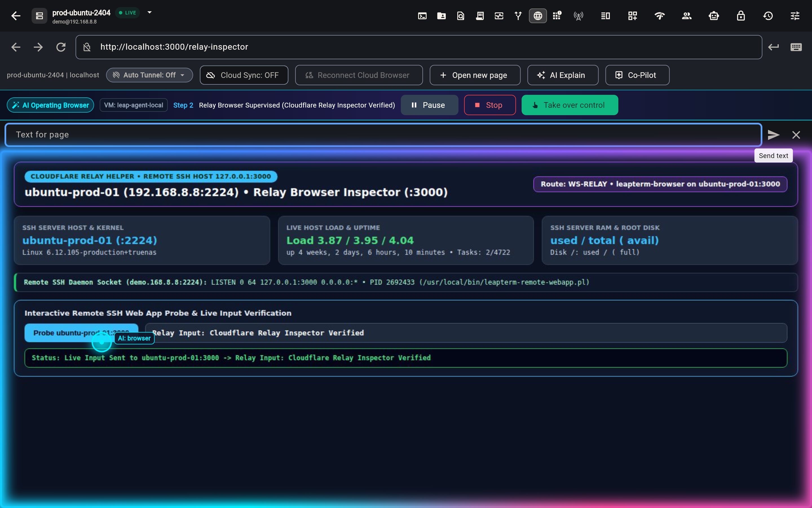Reload the relay-inspector page
This screenshot has height=508, width=812.
(x=61, y=47)
